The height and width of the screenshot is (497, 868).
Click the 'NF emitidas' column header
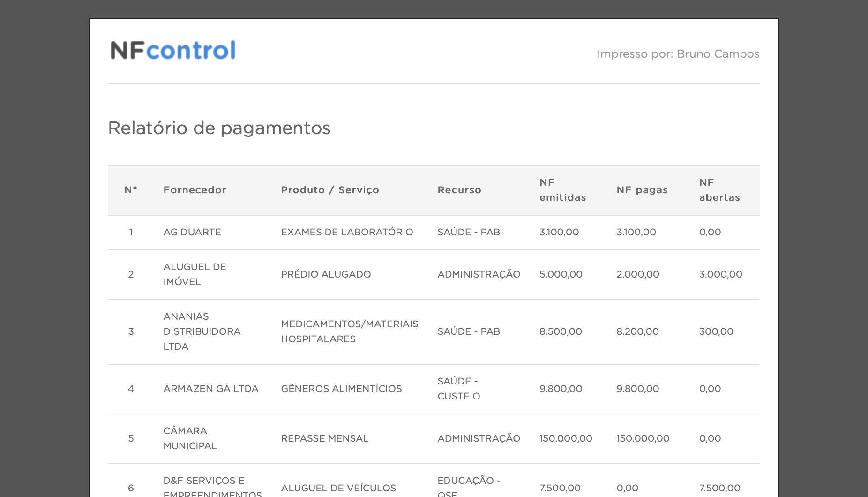(562, 190)
